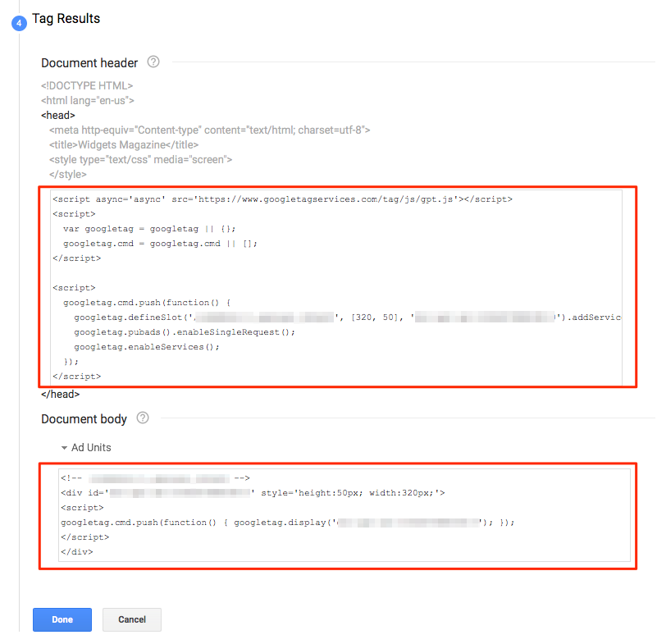Viewport: 657px width, 644px height.
Task: Click the Tag Results step heading
Action: point(66,18)
